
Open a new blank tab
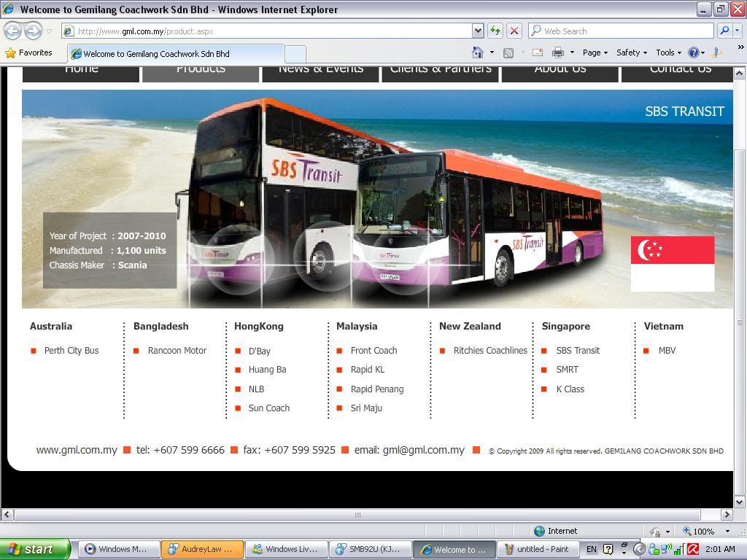(295, 54)
